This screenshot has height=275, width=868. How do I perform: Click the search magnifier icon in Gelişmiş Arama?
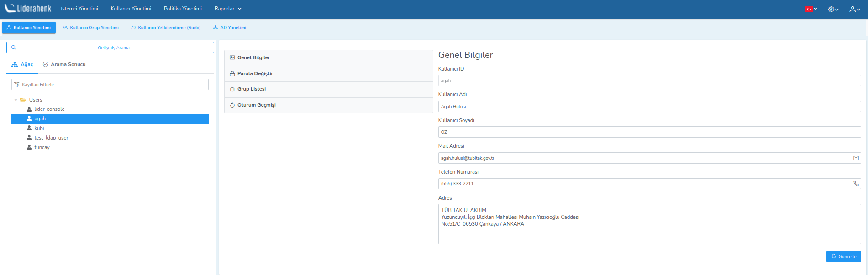14,47
